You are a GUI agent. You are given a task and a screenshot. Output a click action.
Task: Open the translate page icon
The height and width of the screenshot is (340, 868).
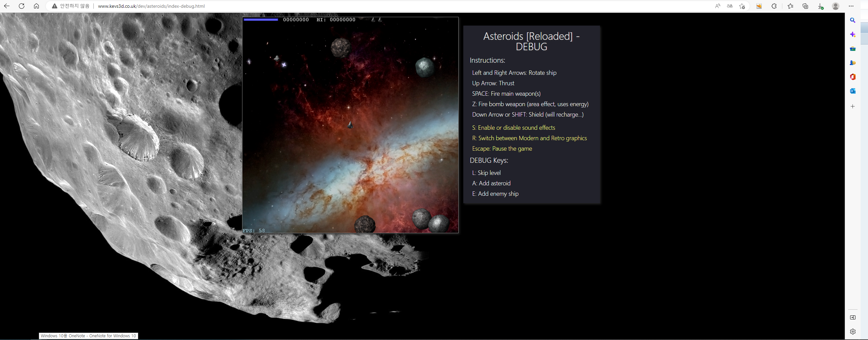pyautogui.click(x=730, y=6)
